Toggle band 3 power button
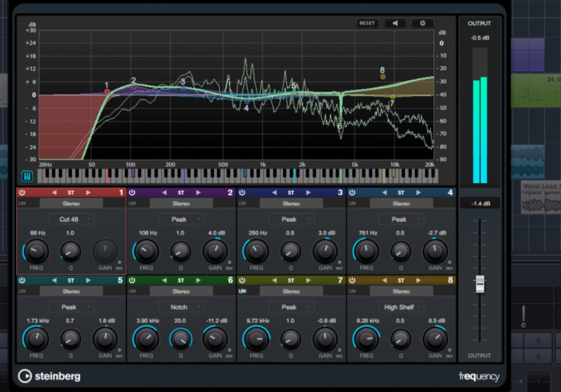This screenshot has height=392, width=561. tap(242, 193)
